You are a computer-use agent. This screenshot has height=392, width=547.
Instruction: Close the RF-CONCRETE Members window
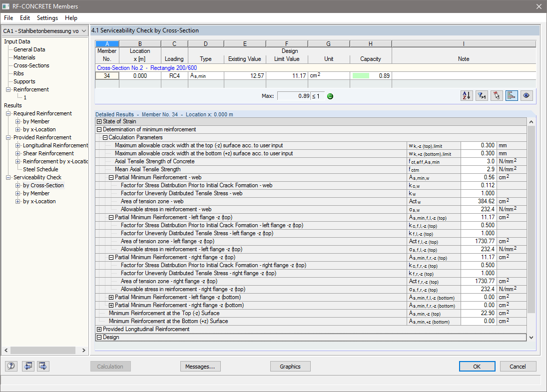539,6
